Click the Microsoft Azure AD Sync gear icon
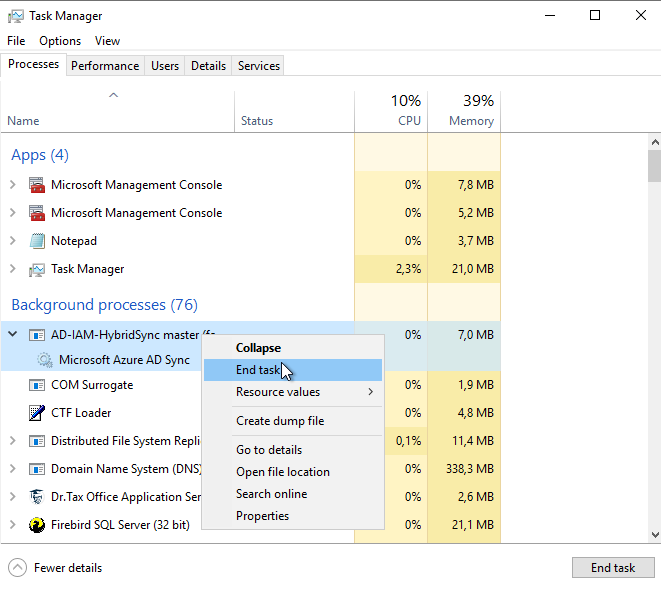 click(x=44, y=360)
